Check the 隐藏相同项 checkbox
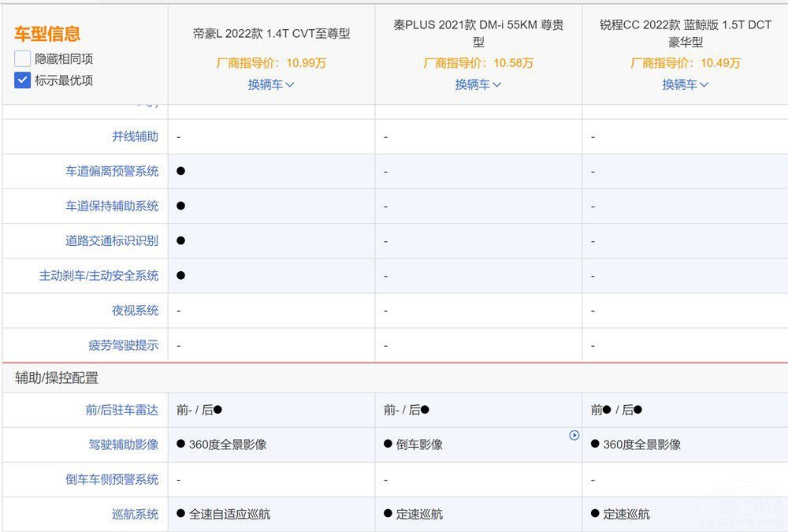 tap(22, 58)
